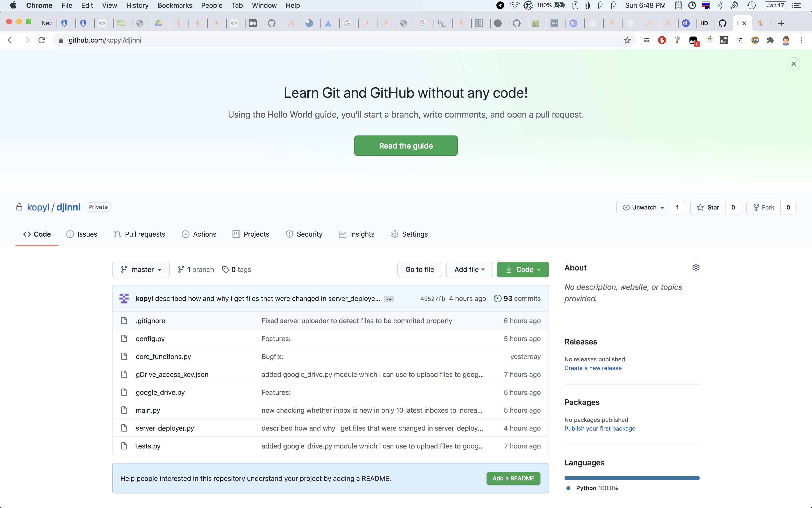Click the Wi-Fi status icon
812x508 pixels.
coord(514,5)
